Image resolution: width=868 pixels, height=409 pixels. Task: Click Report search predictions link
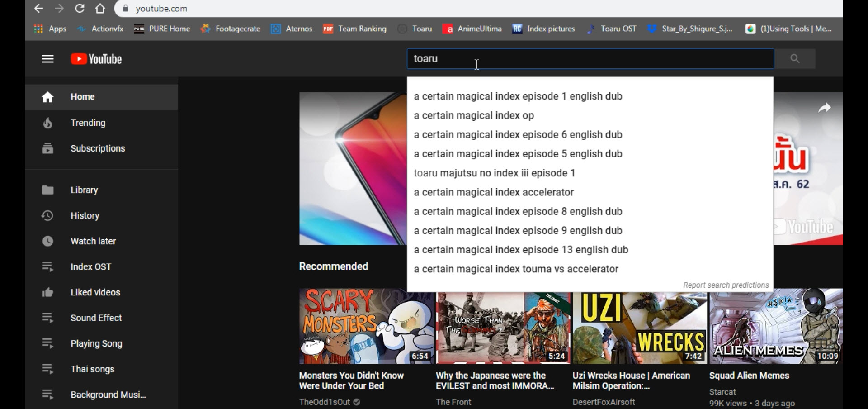click(x=726, y=285)
